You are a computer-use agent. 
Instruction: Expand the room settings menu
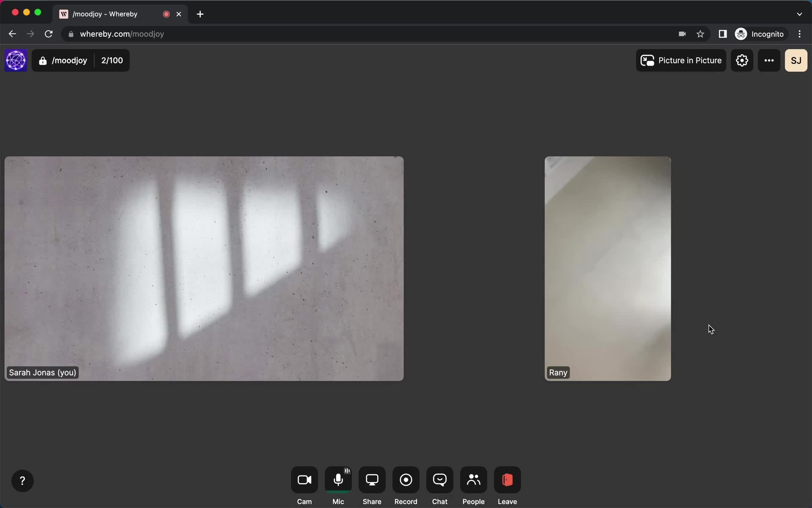click(x=742, y=60)
